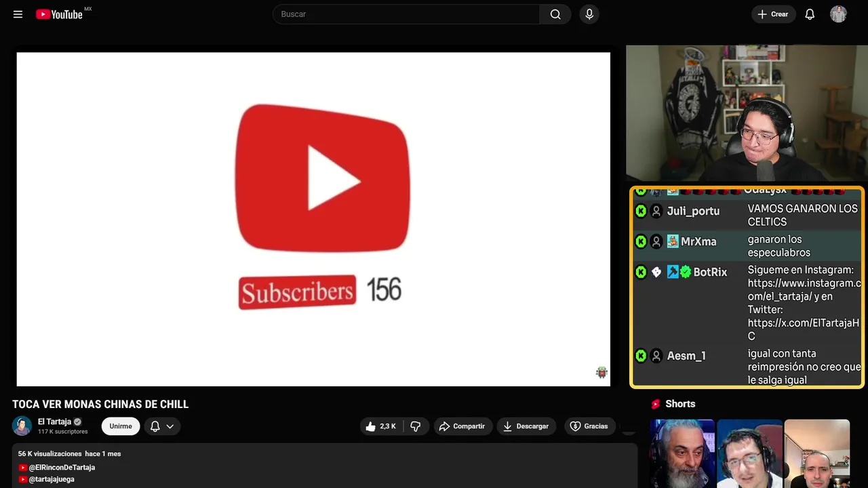
Task: Open El Tartaja channel avatar
Action: pos(22,426)
